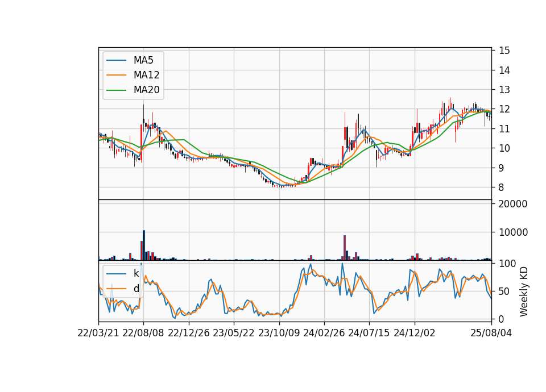Click the tallest volume bar near 22/08/08
The image size is (546, 392).
pyautogui.click(x=144, y=245)
